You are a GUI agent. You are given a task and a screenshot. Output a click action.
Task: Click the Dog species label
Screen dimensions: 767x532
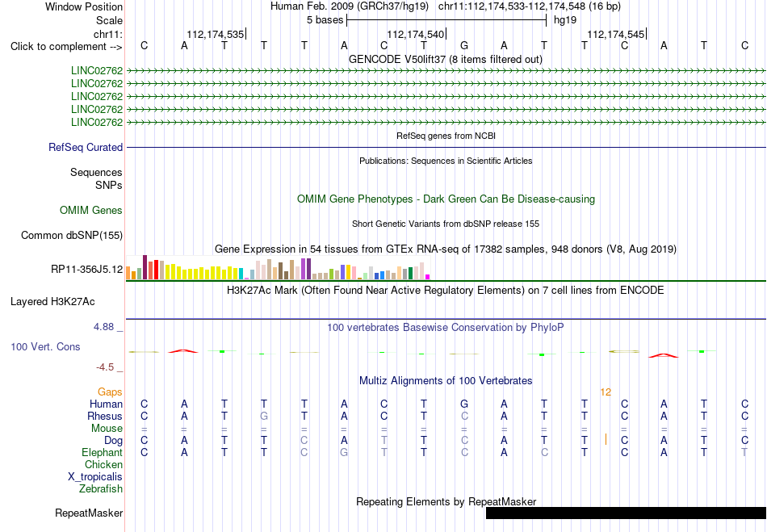[114, 441]
